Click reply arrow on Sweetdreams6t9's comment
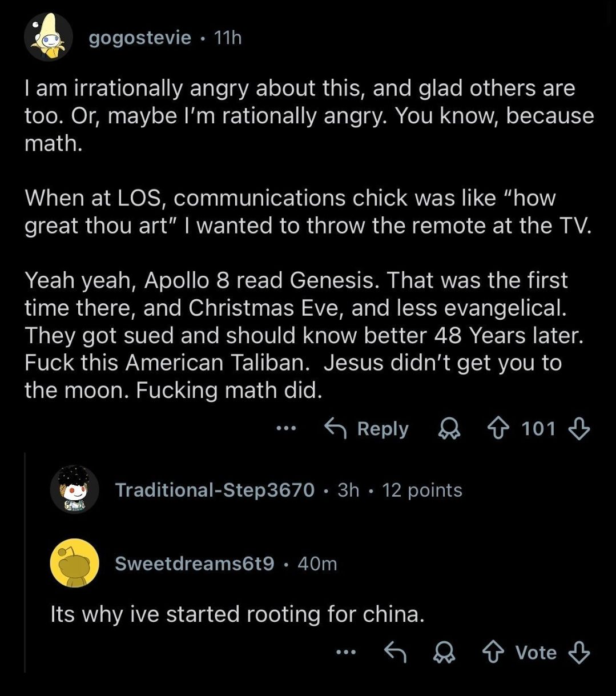Image resolution: width=616 pixels, height=696 pixels. pos(395,653)
